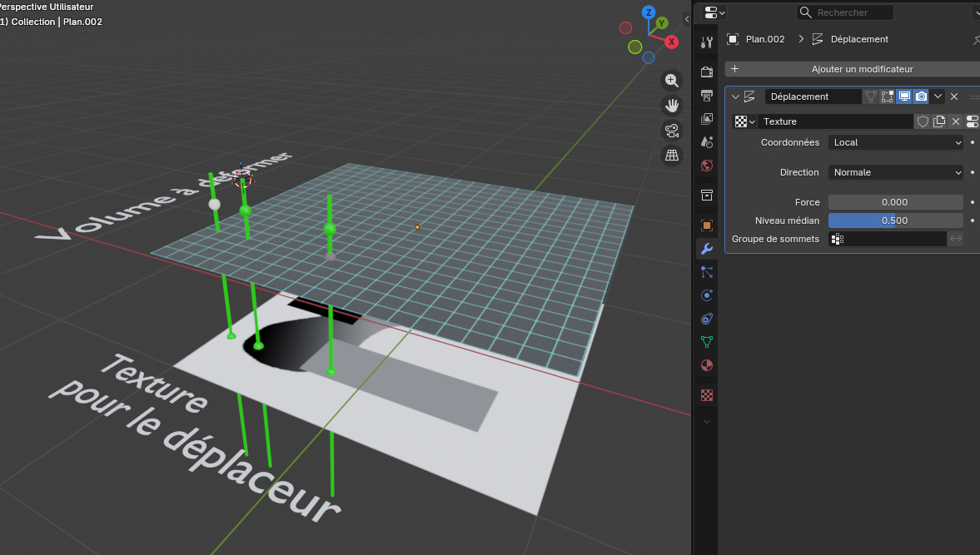
Task: Open the Physics properties tab
Action: (x=707, y=295)
